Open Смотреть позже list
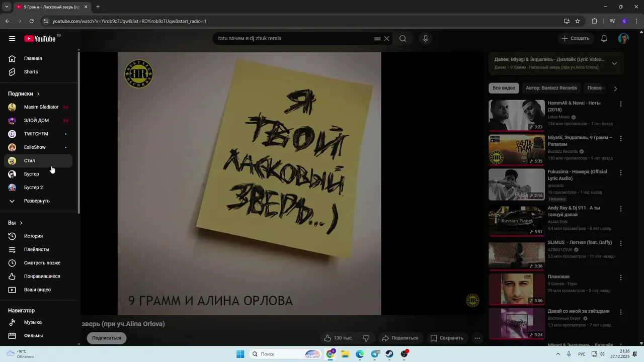The height and width of the screenshot is (362, 644). (x=39, y=263)
